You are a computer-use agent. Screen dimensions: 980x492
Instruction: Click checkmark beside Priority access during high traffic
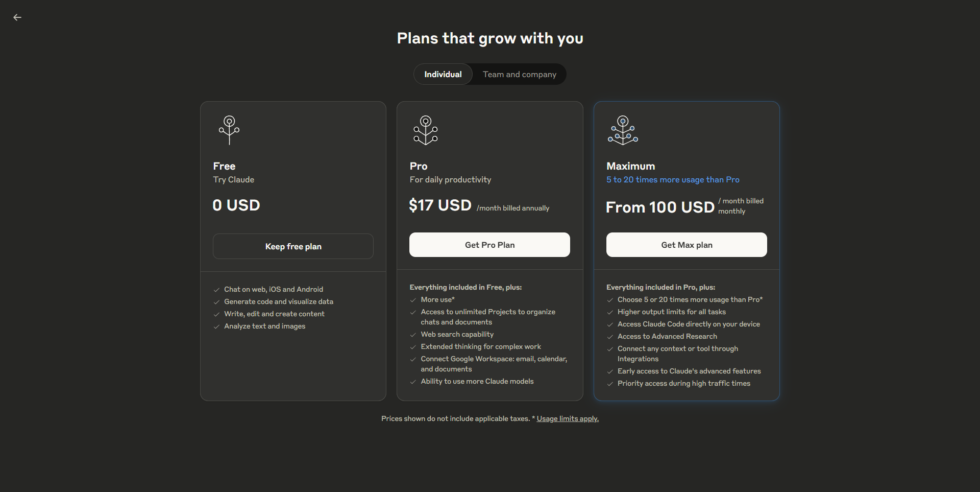point(610,384)
